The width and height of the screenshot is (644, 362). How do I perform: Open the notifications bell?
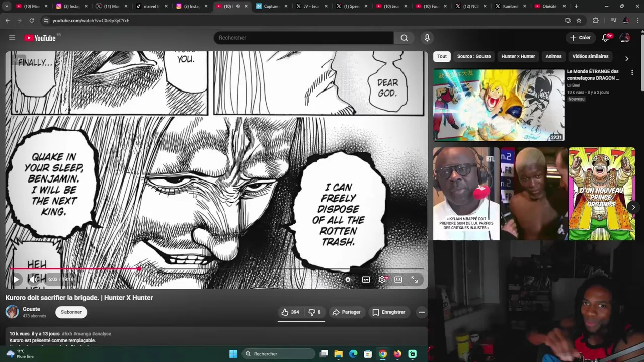click(606, 38)
